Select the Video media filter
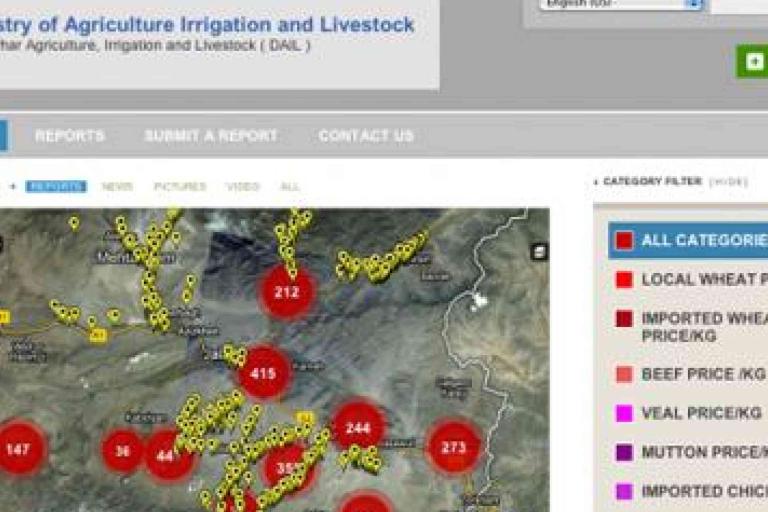 tap(243, 187)
